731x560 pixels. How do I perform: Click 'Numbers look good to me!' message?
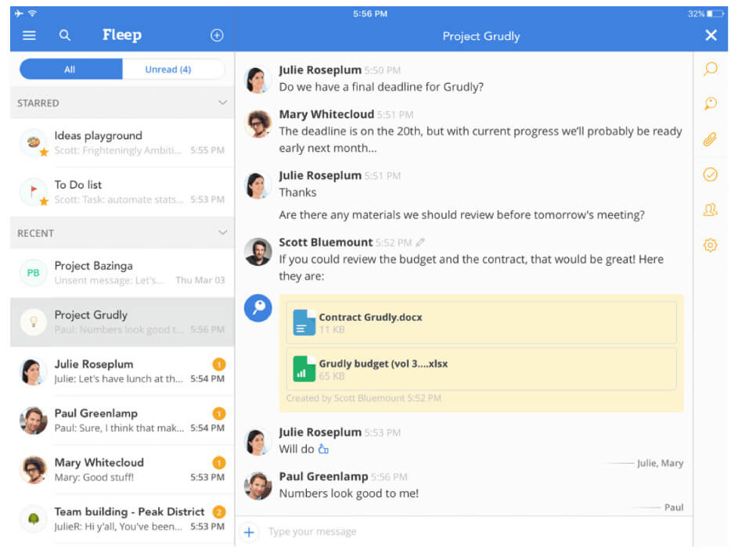point(349,494)
